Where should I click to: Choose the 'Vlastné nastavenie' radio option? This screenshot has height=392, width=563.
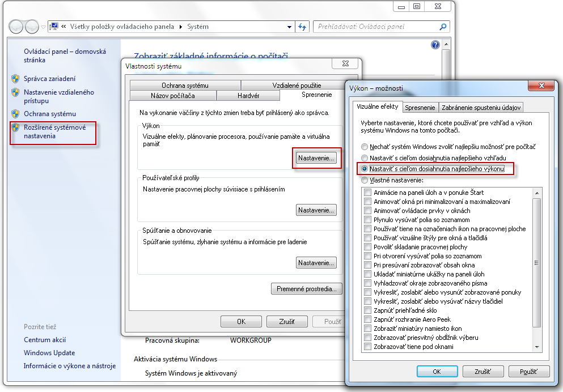click(365, 180)
